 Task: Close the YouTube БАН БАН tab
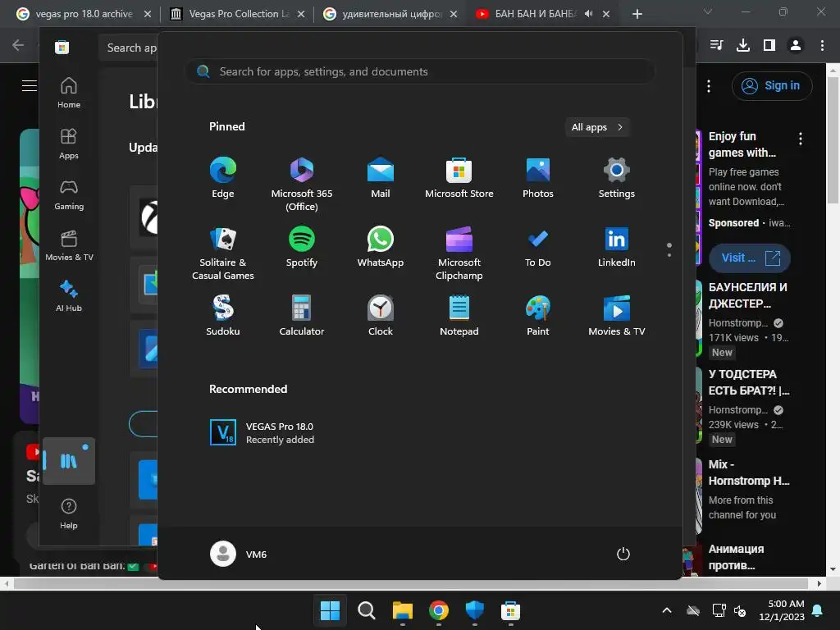pyautogui.click(x=606, y=14)
